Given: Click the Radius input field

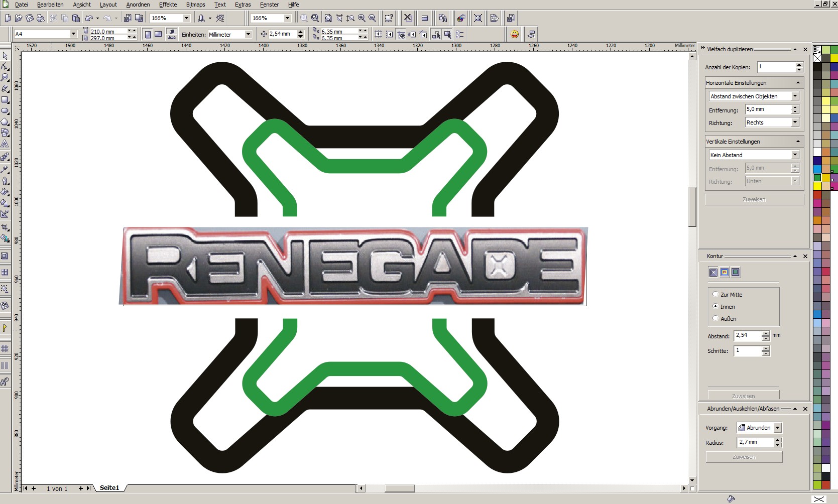Looking at the screenshot, I should pos(755,442).
